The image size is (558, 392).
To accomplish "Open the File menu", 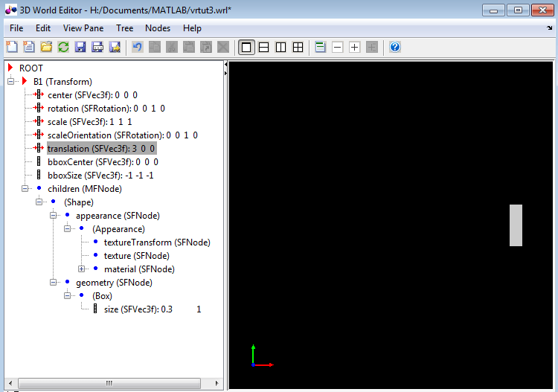I will click(16, 28).
